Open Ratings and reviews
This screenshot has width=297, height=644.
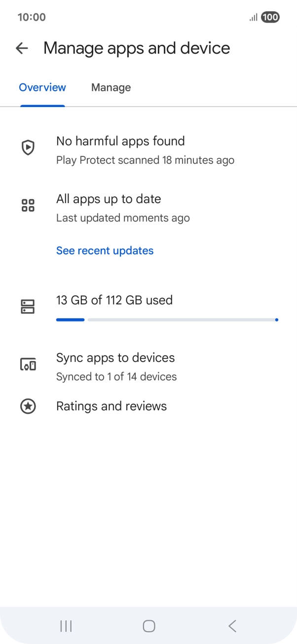[x=111, y=406]
